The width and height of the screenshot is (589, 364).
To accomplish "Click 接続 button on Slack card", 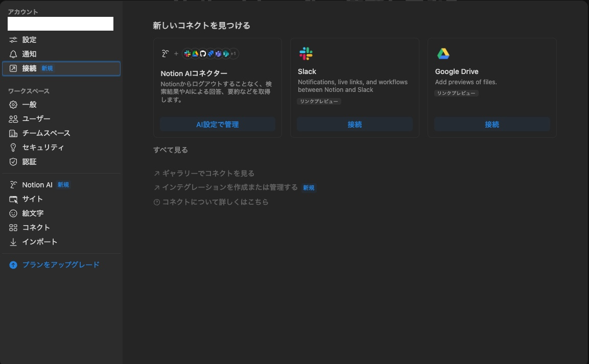I will [x=355, y=124].
